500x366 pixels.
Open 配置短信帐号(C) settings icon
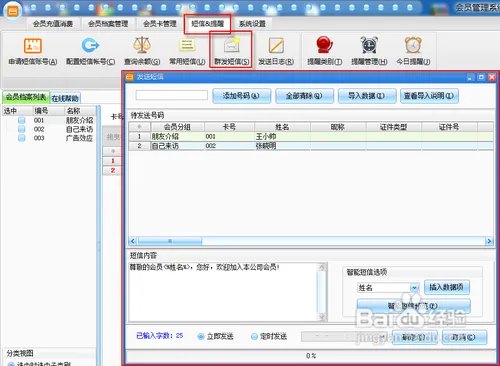coord(90,46)
